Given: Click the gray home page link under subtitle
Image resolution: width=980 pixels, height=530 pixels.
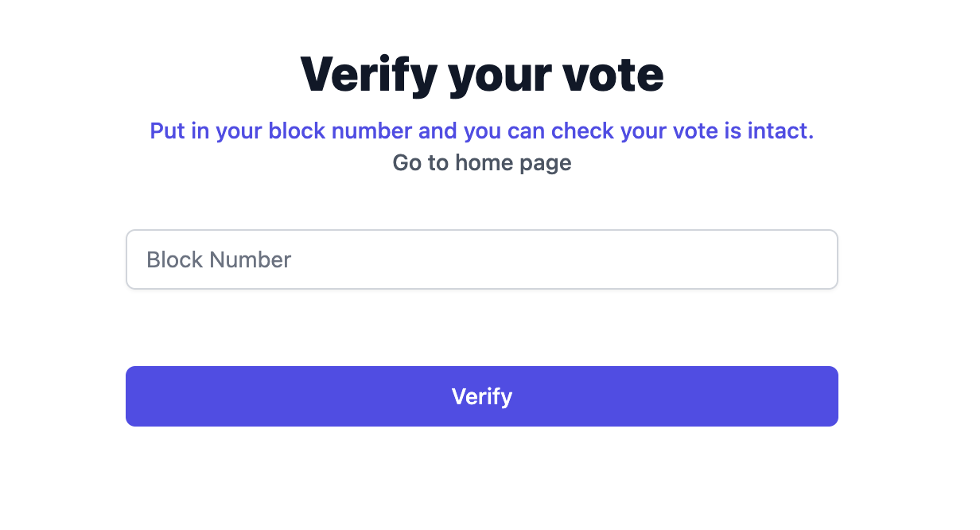Looking at the screenshot, I should [x=481, y=163].
